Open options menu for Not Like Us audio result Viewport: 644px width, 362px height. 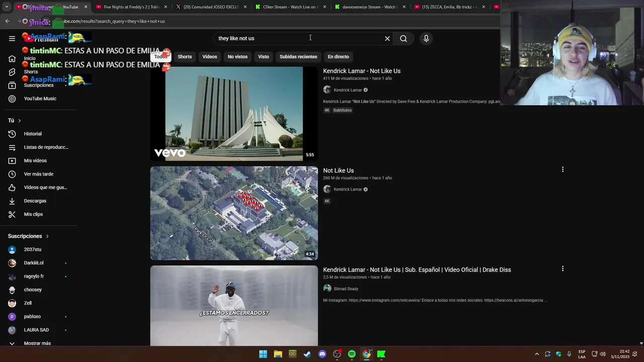click(562, 169)
